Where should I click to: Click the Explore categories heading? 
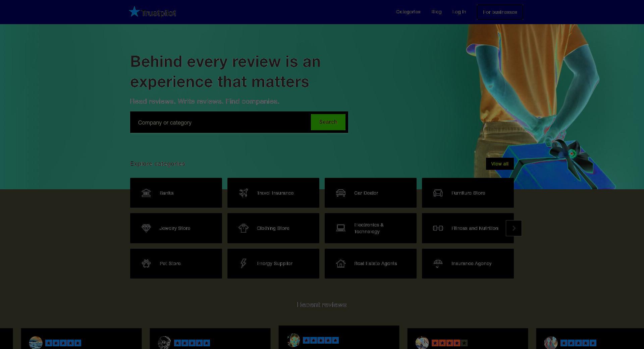pyautogui.click(x=158, y=164)
